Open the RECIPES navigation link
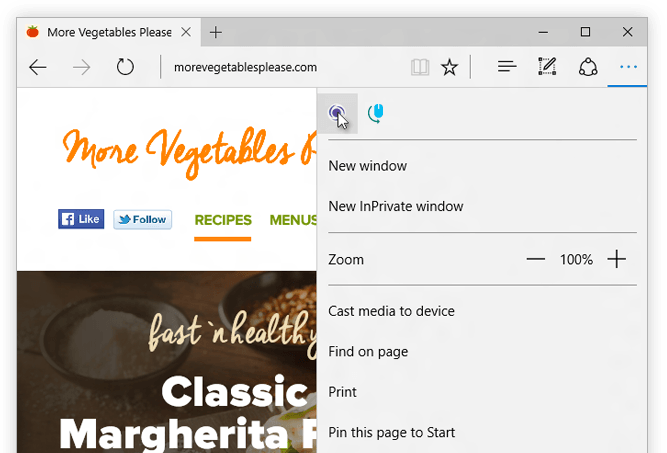The height and width of the screenshot is (453, 667). click(223, 220)
